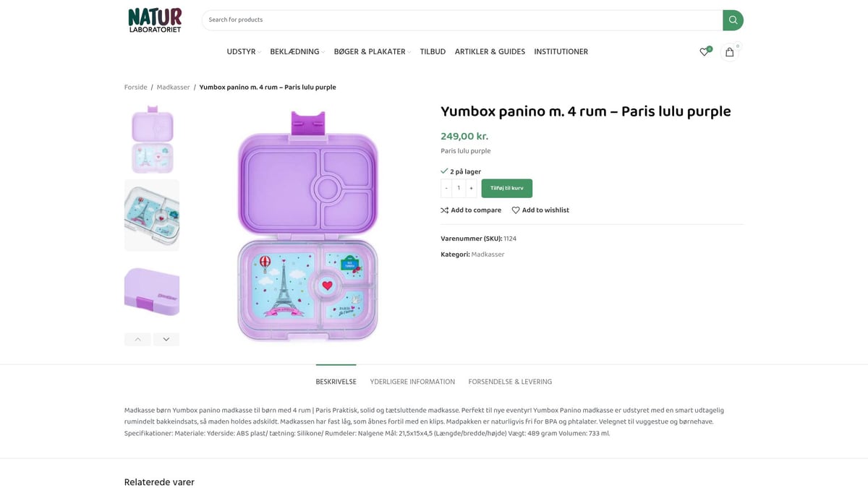The height and width of the screenshot is (488, 868).
Task: Click the green search magnifier icon
Action: (733, 20)
